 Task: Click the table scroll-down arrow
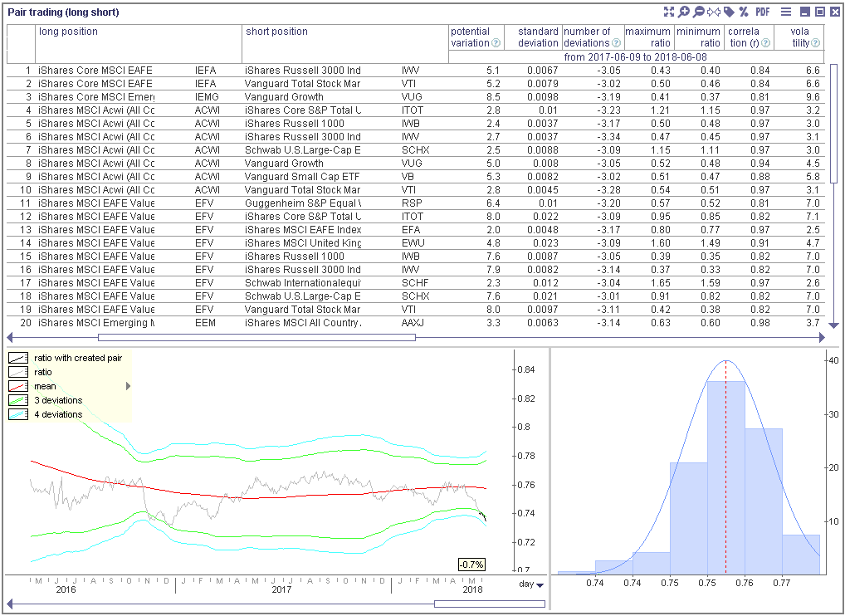(x=833, y=325)
